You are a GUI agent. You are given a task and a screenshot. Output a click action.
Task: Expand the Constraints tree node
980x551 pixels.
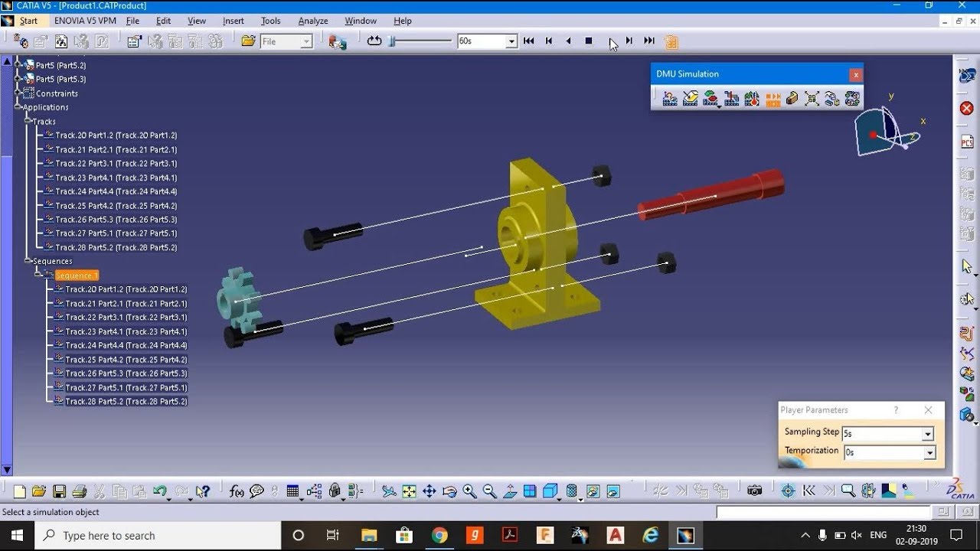pyautogui.click(x=19, y=93)
